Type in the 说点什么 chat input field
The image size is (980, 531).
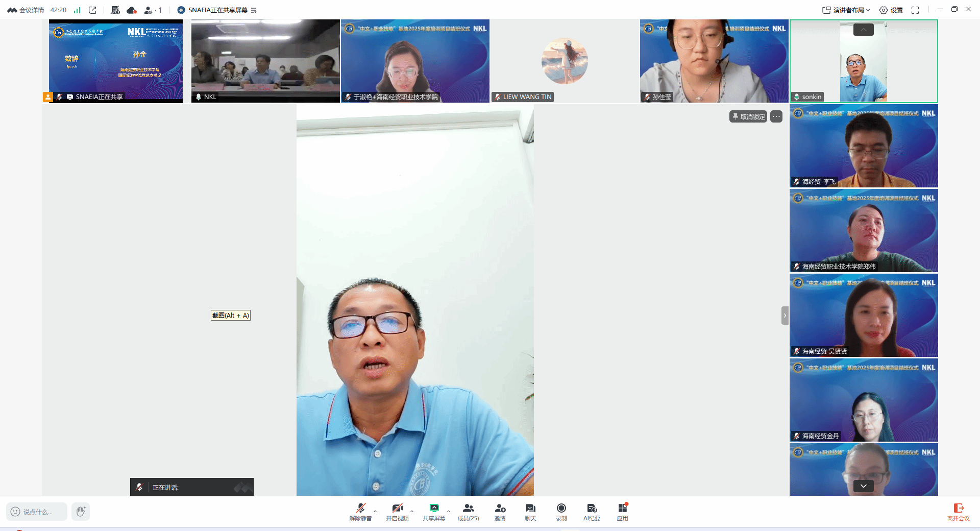pos(37,512)
